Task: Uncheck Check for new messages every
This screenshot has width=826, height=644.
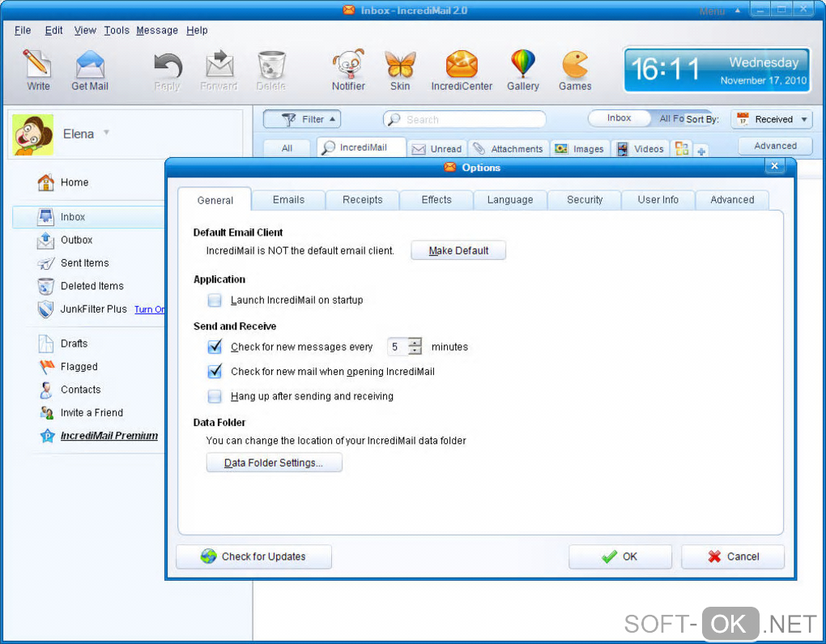Action: (215, 347)
